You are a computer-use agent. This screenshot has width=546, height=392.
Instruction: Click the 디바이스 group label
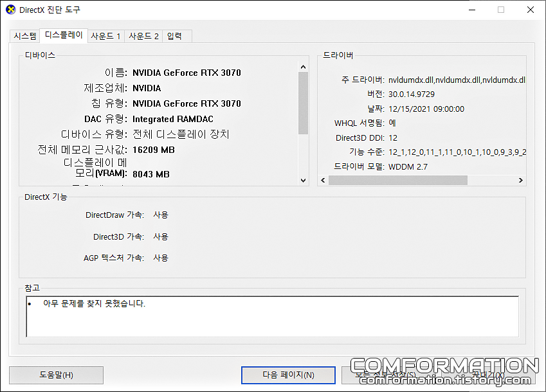[40, 55]
